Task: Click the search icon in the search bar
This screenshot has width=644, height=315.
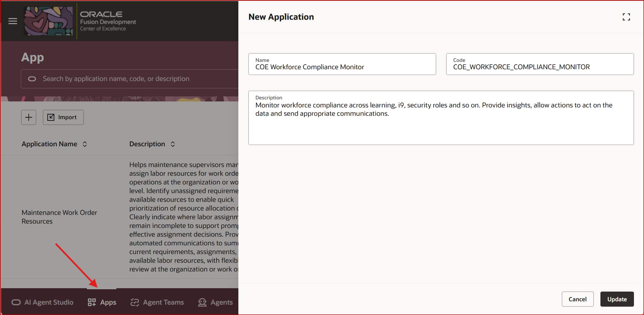Action: click(x=32, y=79)
